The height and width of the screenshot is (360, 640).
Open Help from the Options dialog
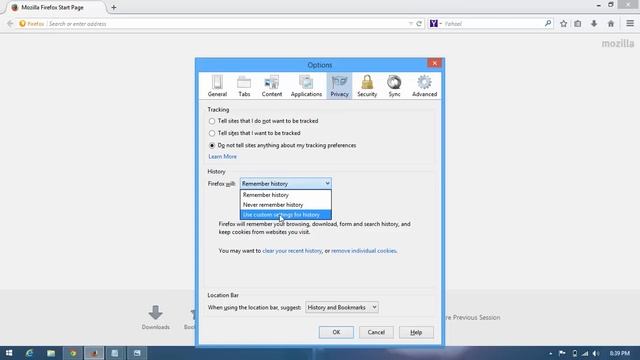coord(416,332)
